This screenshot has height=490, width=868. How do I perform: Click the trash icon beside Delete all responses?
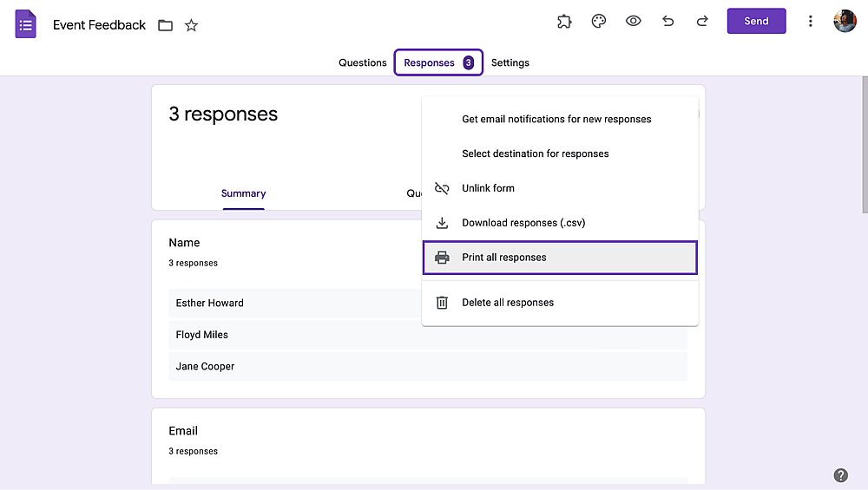pyautogui.click(x=442, y=303)
